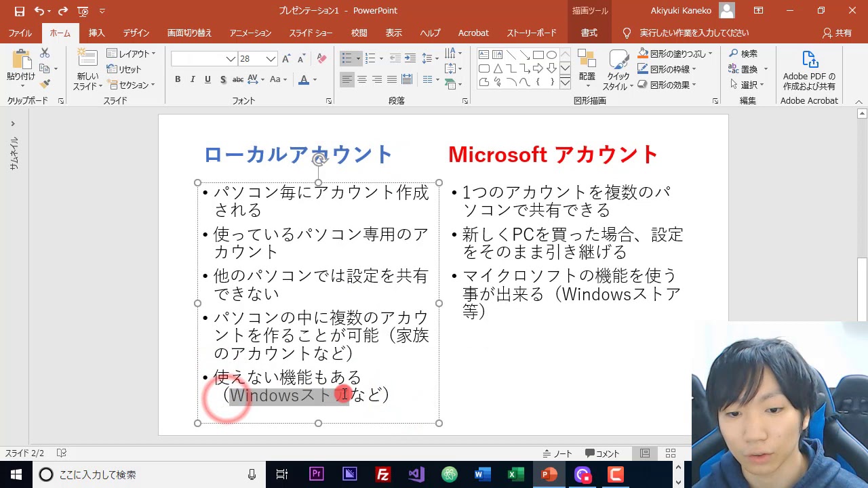Switch to the Acrobat tab

pyautogui.click(x=473, y=33)
